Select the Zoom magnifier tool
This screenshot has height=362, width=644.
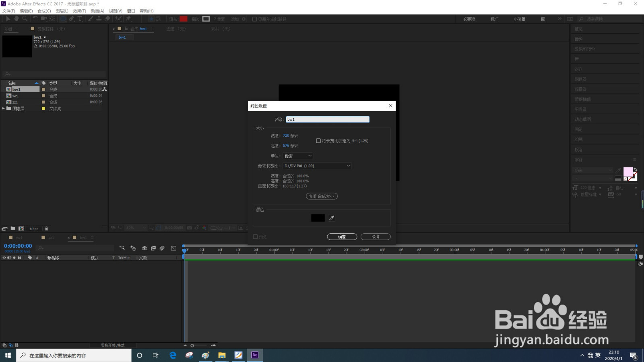coord(25,19)
